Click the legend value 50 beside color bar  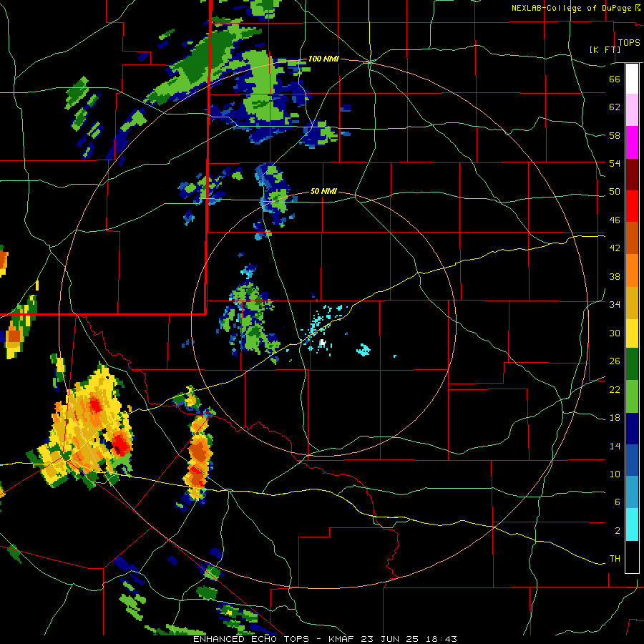(615, 192)
